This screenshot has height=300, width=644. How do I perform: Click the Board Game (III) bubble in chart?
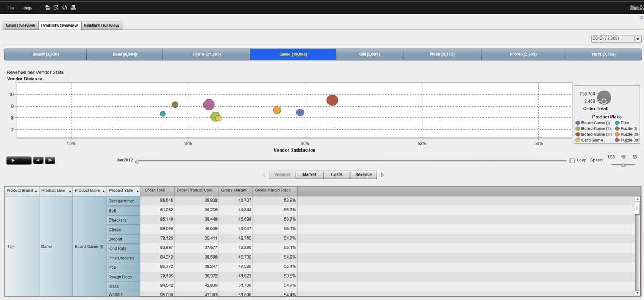332,100
